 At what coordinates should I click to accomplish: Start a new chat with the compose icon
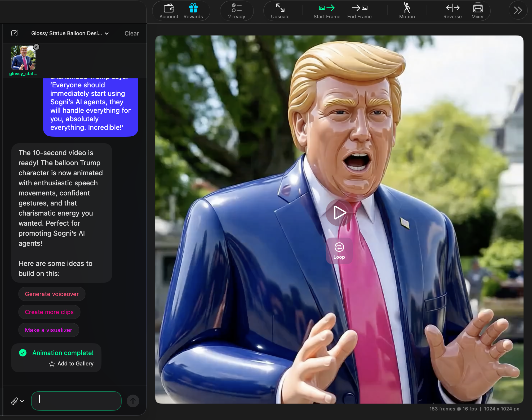tap(15, 33)
